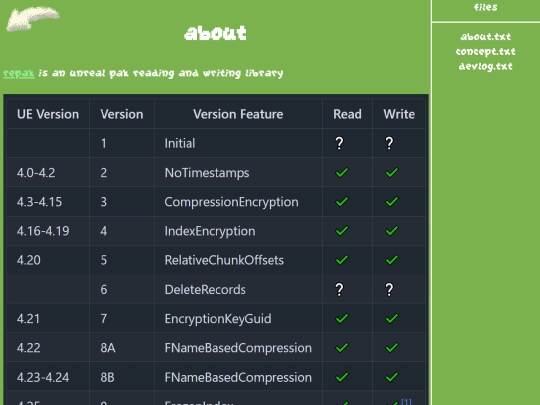This screenshot has height=405, width=540.
Task: Click the Read checkmark for EncryptionKeyGuid
Action: [x=342, y=319]
